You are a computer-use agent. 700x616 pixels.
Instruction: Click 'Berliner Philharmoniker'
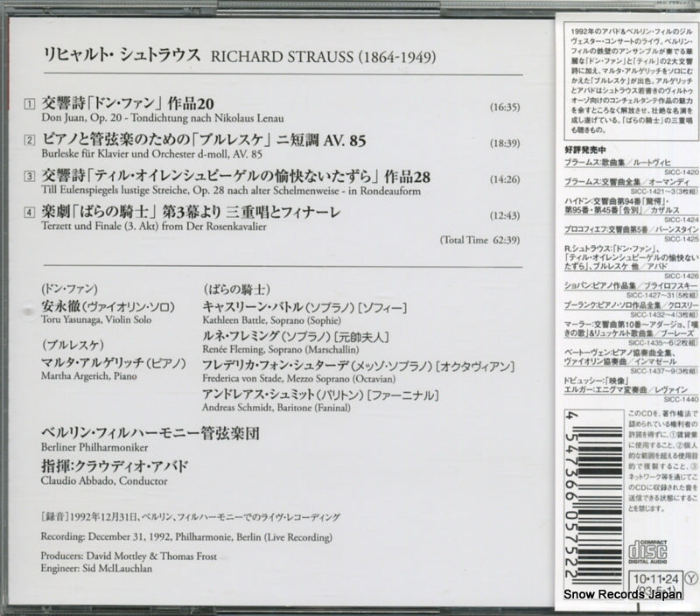(94, 447)
